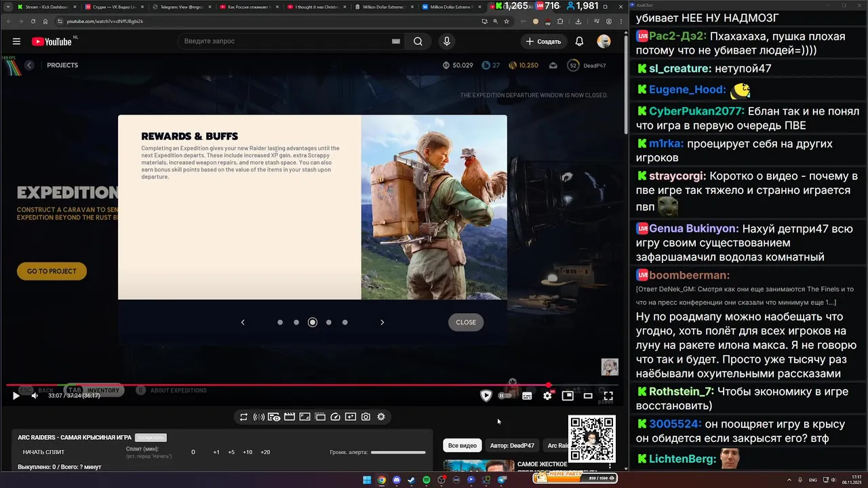Bookmark the page with the star icon
The height and width of the screenshot is (488, 868).
pyautogui.click(x=506, y=21)
